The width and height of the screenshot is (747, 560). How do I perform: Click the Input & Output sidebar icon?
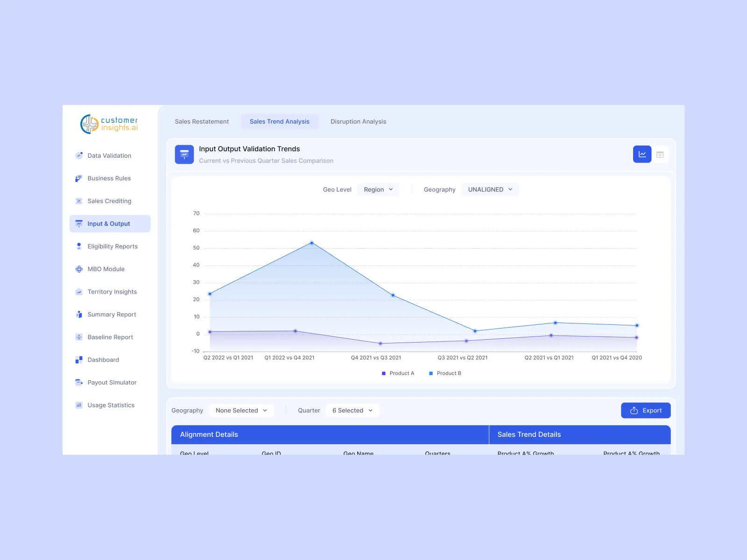(x=79, y=224)
